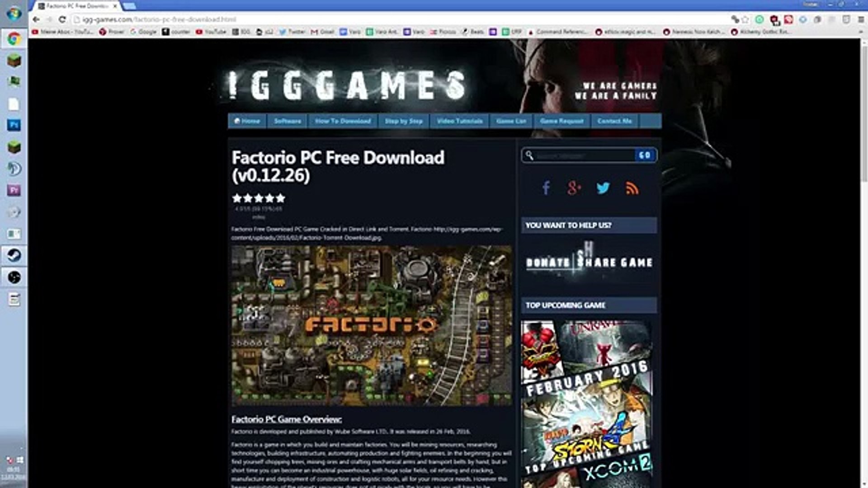Go back with browser back arrow
The height and width of the screenshot is (488, 868).
coord(36,19)
